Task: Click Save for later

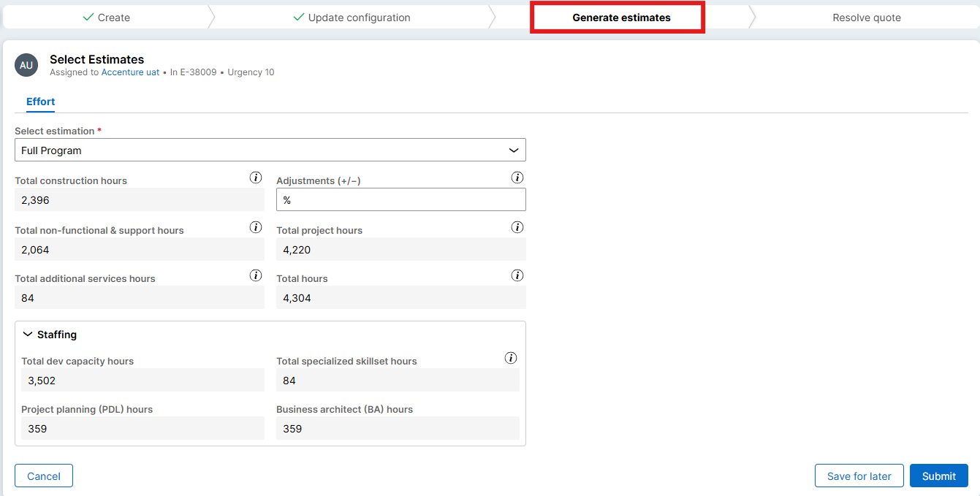Action: pos(859,476)
